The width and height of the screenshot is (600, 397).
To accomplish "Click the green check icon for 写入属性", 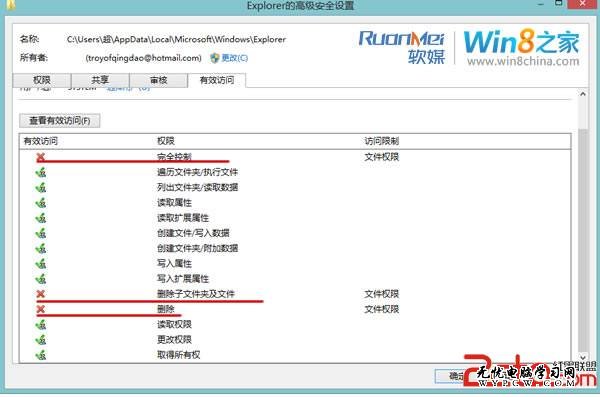I will (41, 263).
